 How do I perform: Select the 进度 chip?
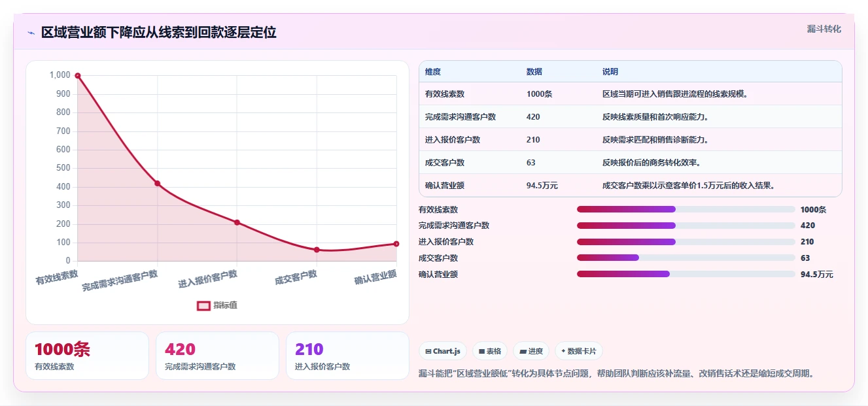click(x=531, y=351)
